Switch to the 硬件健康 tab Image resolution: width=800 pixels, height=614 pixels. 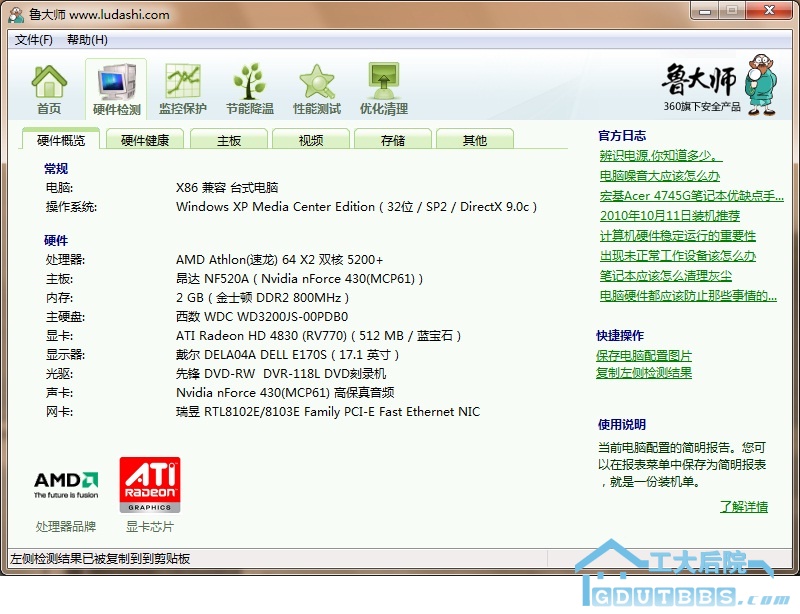point(145,141)
